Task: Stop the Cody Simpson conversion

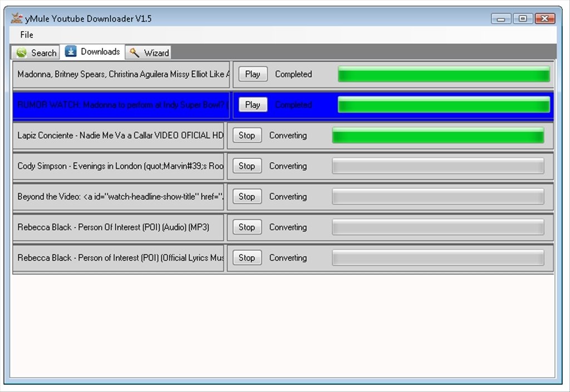Action: tap(247, 166)
